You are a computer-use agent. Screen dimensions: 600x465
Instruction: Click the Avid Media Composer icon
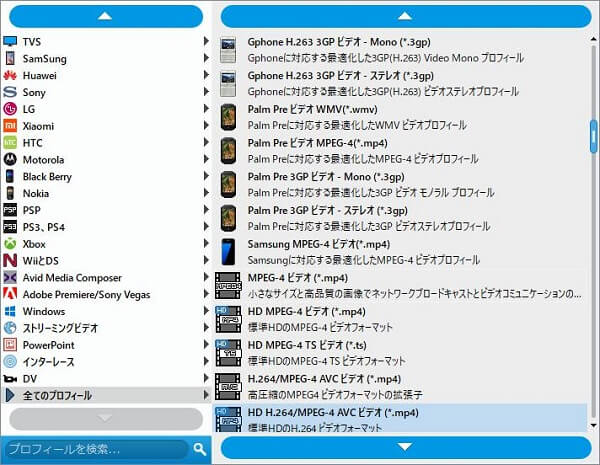point(10,277)
